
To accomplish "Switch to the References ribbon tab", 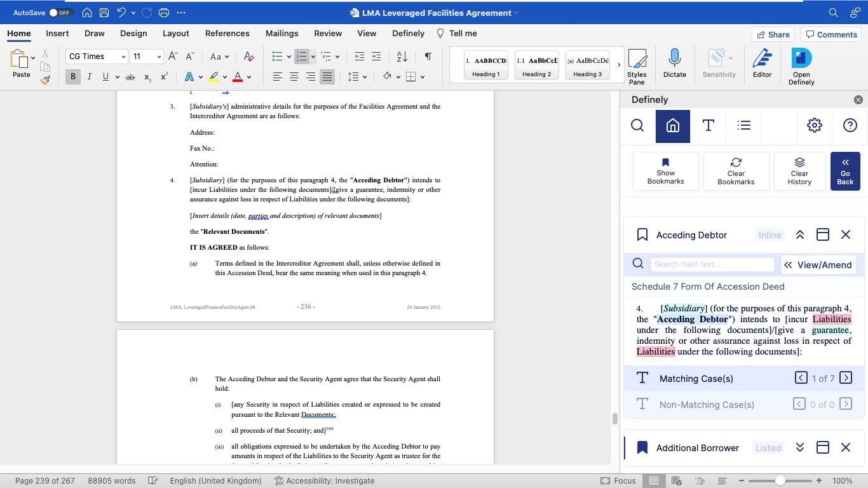I will coord(227,34).
